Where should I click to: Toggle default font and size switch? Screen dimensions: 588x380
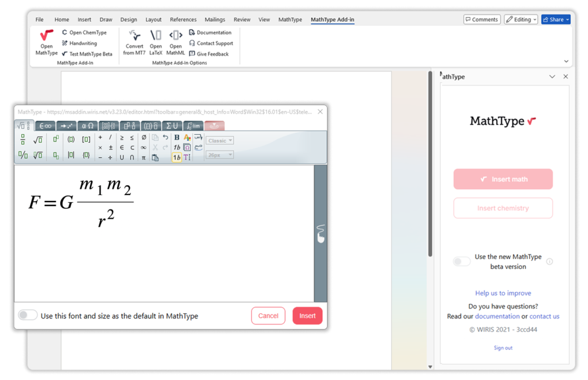tap(28, 315)
